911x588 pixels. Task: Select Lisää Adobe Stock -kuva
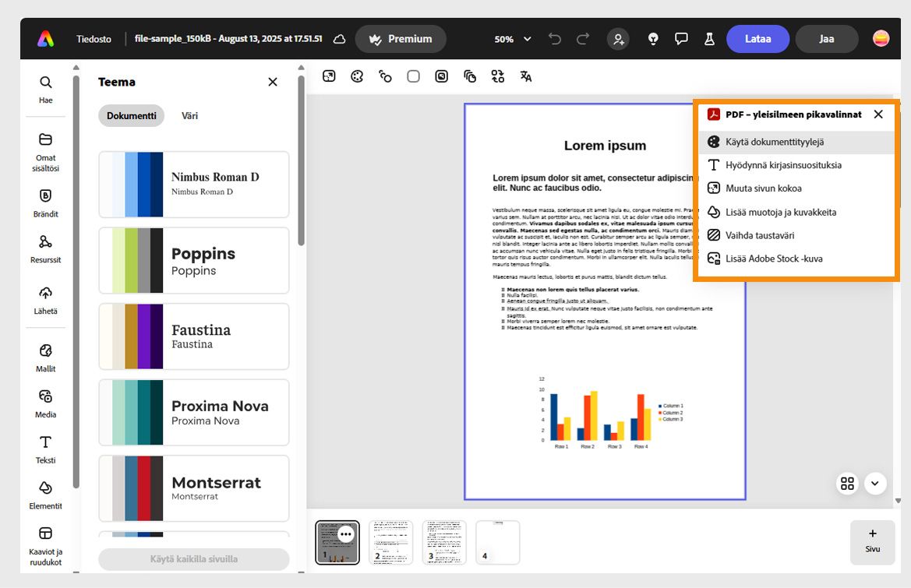click(796, 259)
